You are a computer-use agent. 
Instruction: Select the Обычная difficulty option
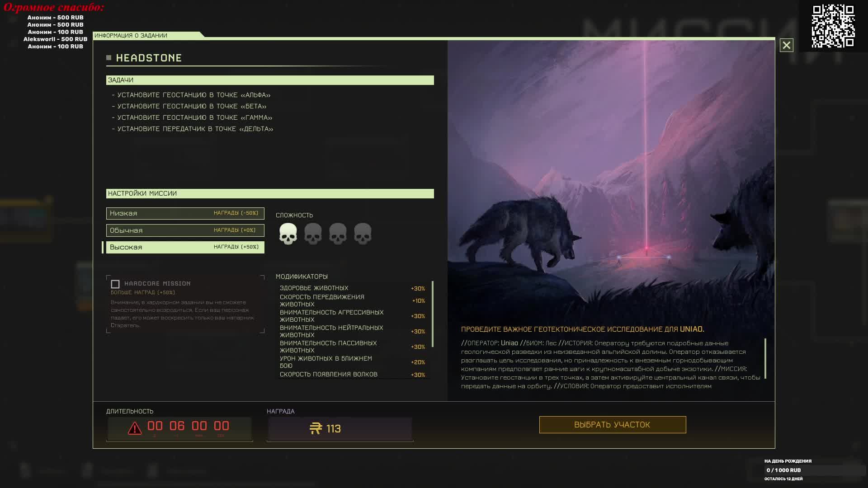pos(185,230)
